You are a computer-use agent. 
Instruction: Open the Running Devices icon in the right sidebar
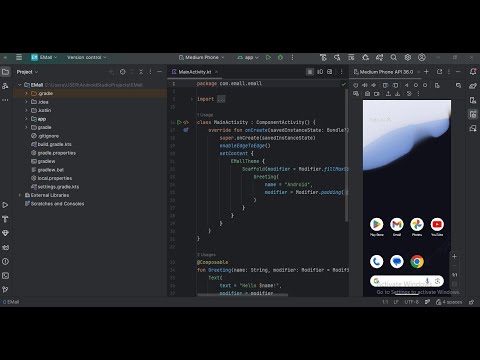[x=473, y=114]
